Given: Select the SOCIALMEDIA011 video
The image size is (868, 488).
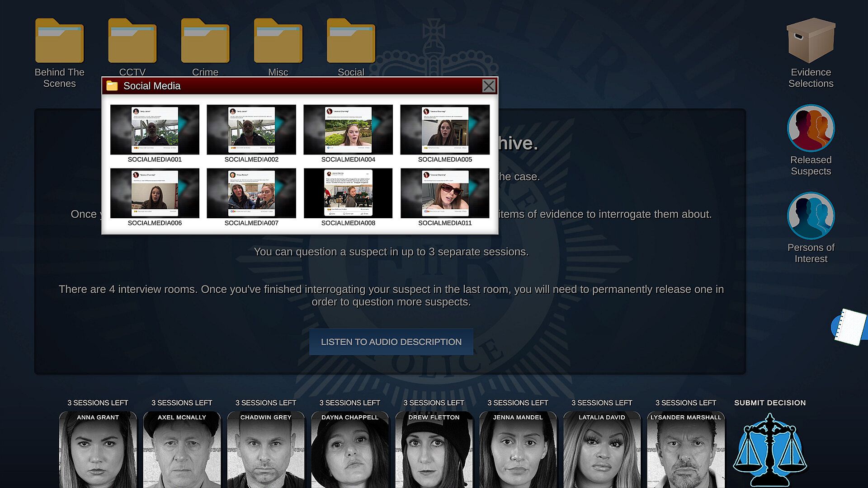Looking at the screenshot, I should 445,193.
